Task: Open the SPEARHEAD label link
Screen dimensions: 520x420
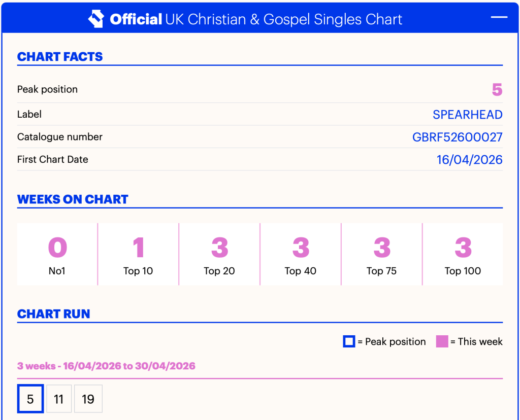Action: tap(468, 115)
